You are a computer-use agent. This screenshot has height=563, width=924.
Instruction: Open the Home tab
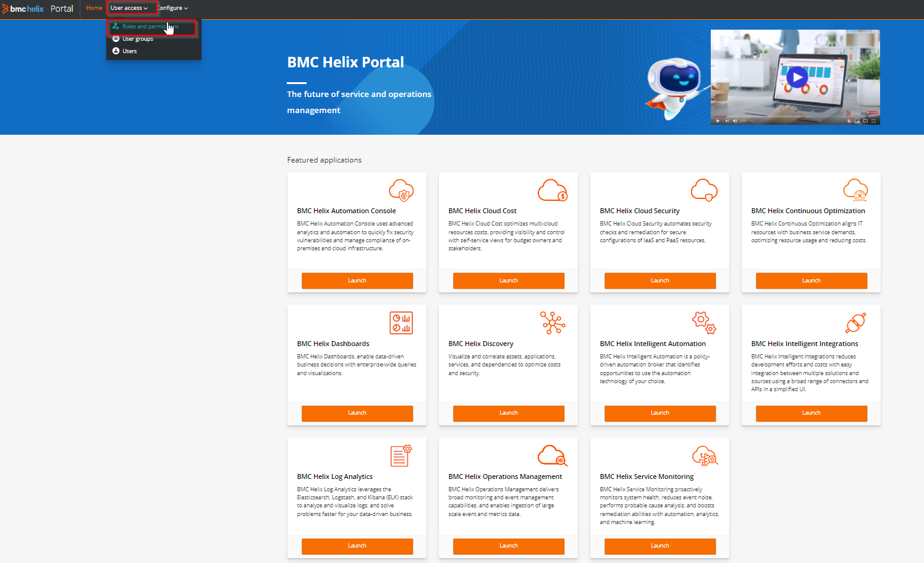click(94, 8)
